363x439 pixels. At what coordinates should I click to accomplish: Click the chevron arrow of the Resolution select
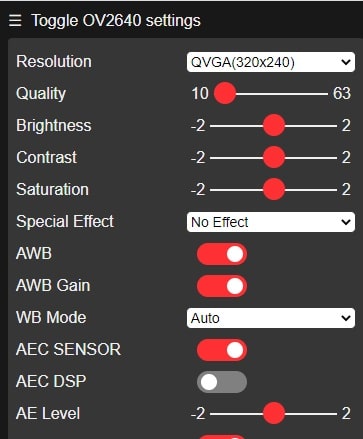coord(346,62)
